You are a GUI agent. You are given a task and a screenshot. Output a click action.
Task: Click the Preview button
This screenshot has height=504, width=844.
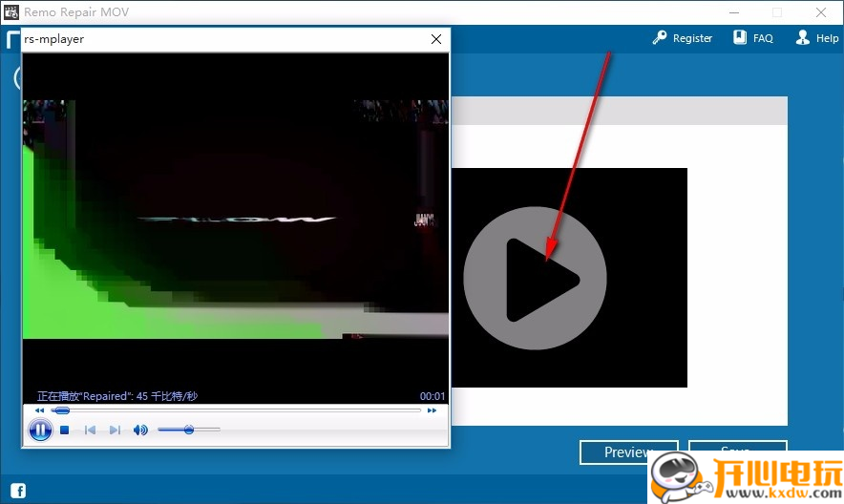(x=628, y=451)
